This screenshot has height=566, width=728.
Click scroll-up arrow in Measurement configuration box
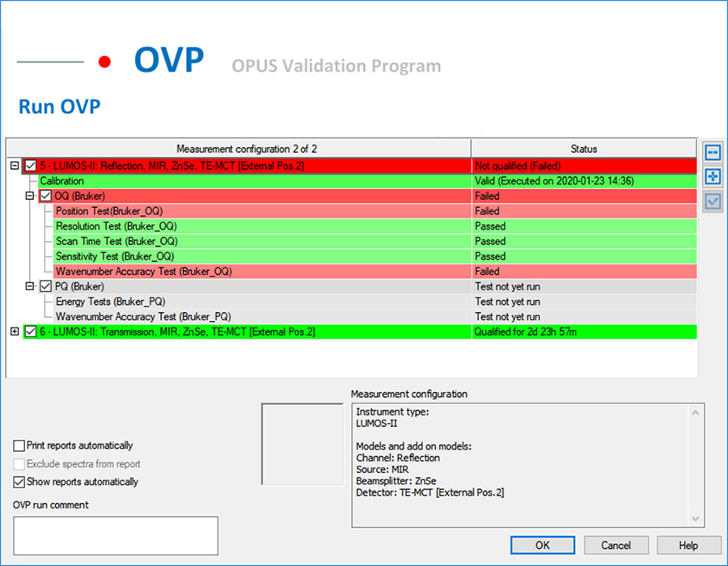695,413
